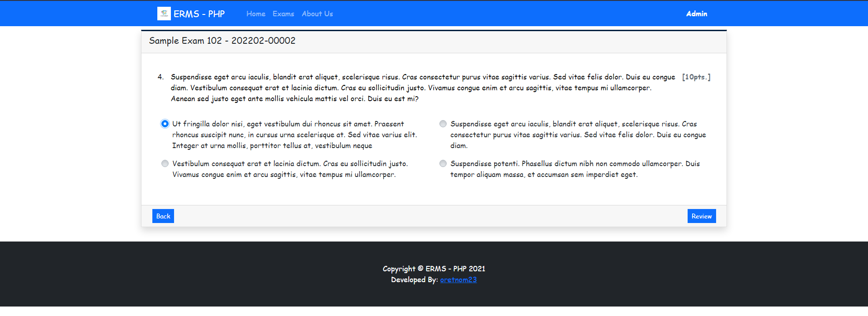This screenshot has height=316, width=868.
Task: Click the 'Suspendisse eget arcu' option B text
Action: (578, 135)
